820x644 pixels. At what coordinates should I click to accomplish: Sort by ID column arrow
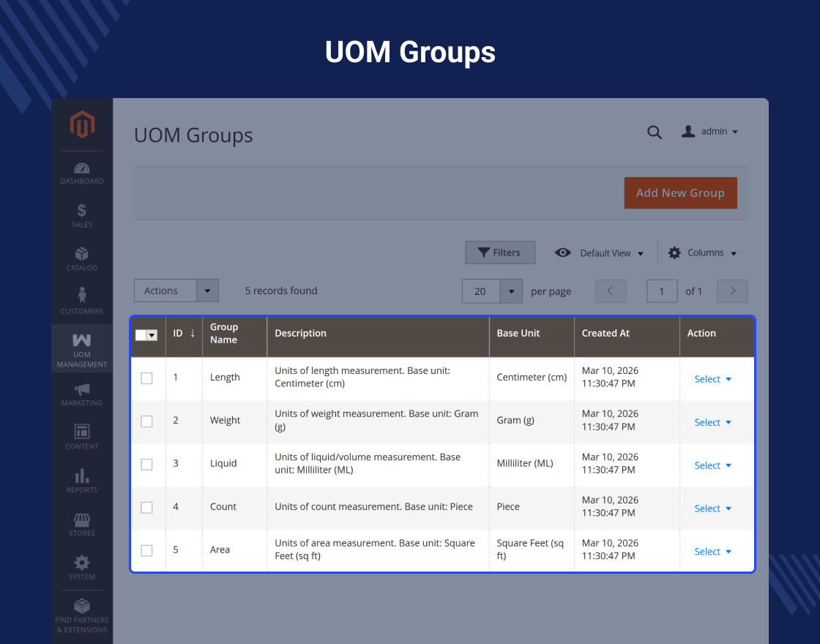(193, 333)
